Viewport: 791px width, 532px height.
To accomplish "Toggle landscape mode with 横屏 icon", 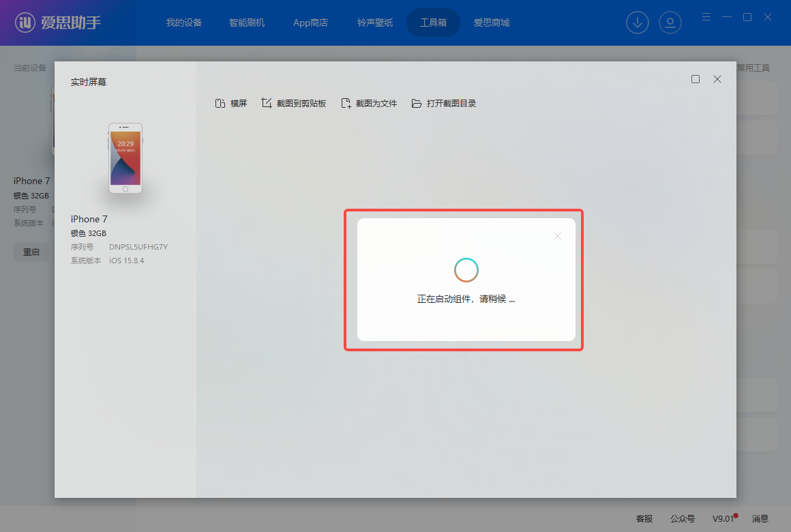I will pos(230,104).
